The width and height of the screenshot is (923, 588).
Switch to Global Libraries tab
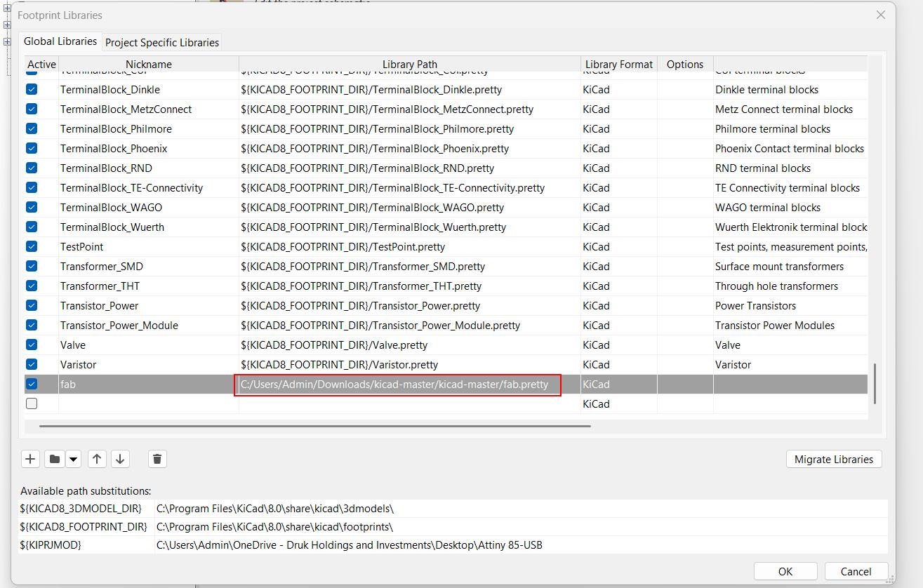60,41
